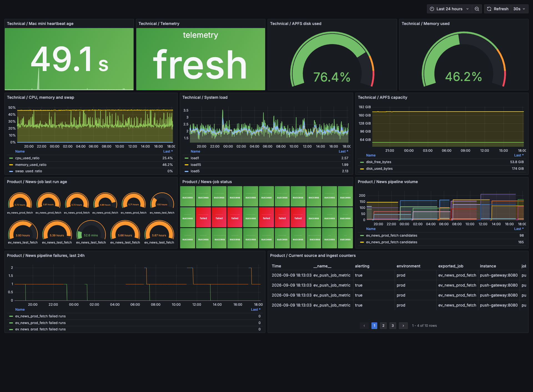
Task: Sort the table by __name__ column
Action: pyautogui.click(x=322, y=266)
